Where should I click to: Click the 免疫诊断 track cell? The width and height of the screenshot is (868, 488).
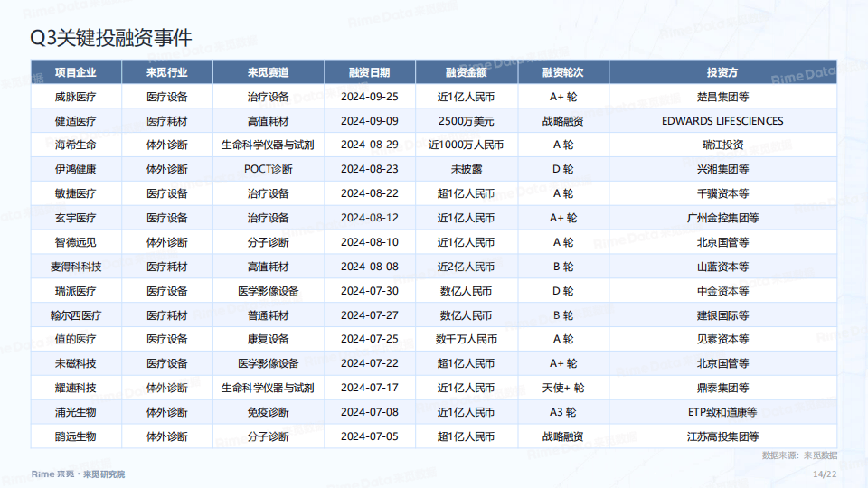click(x=269, y=412)
